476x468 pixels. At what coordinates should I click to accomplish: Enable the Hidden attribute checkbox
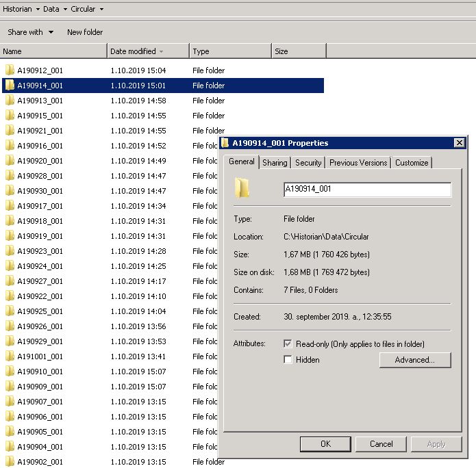(x=288, y=360)
